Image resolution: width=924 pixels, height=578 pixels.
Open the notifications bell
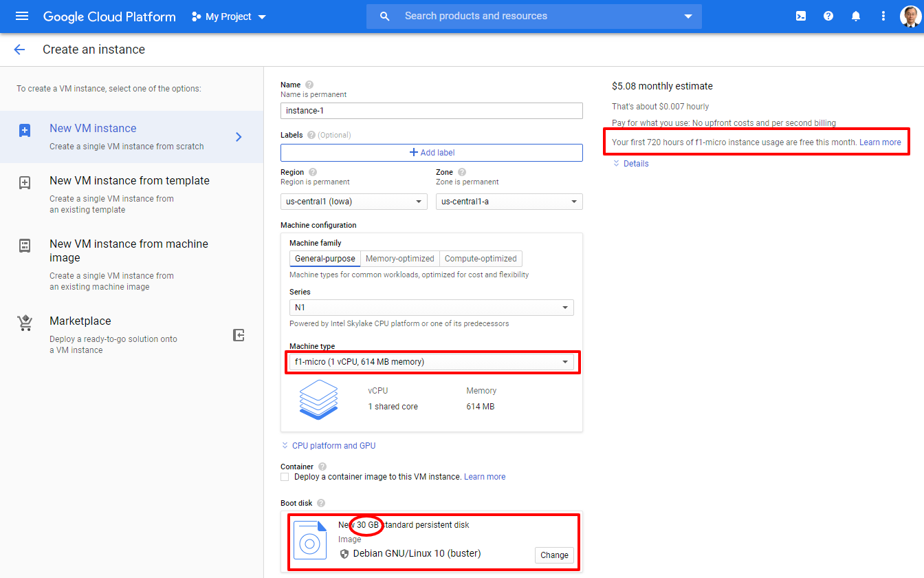click(x=856, y=16)
